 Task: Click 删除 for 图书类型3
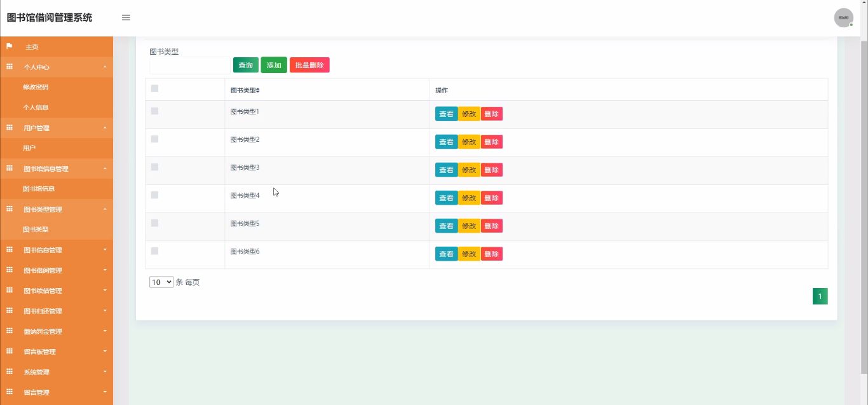(x=492, y=170)
